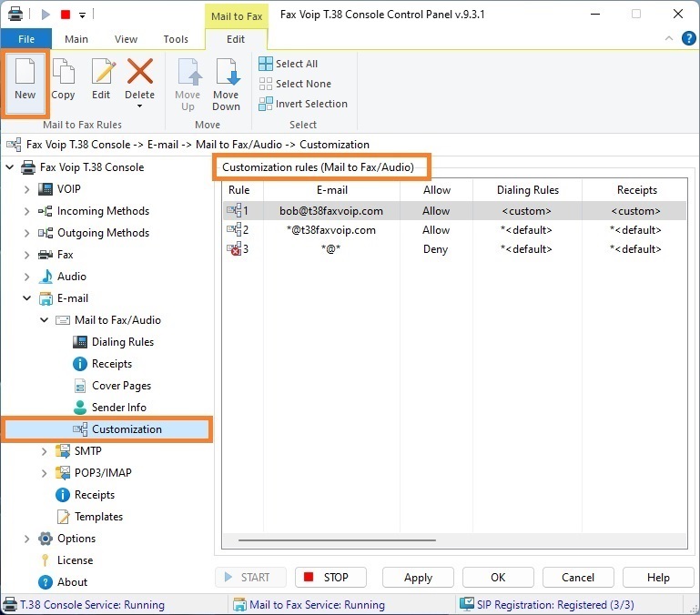The height and width of the screenshot is (615, 700).
Task: Click Select None in the ribbon
Action: click(x=295, y=84)
